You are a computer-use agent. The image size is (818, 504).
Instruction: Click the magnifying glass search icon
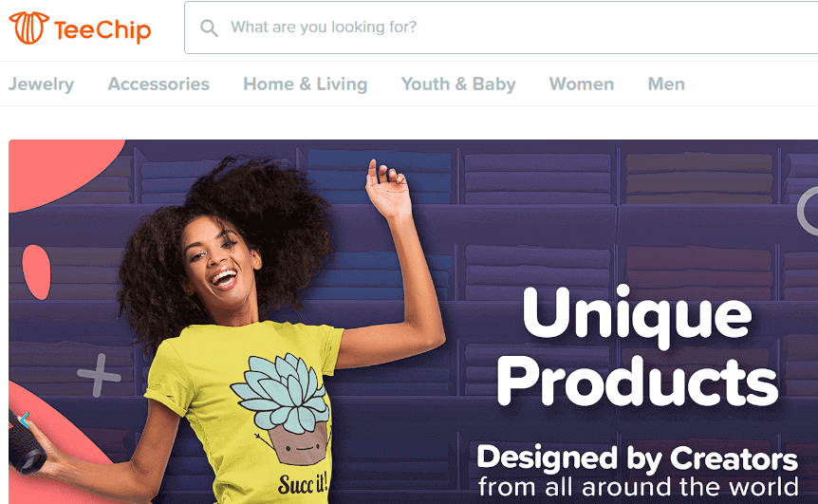(209, 28)
